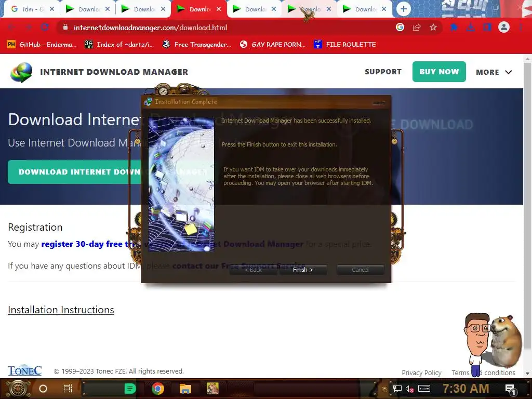Screen dimensions: 532x399
Task: Click the IDM globe logo on the page
Action: pyautogui.click(x=21, y=72)
